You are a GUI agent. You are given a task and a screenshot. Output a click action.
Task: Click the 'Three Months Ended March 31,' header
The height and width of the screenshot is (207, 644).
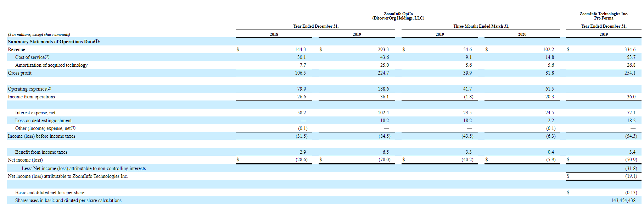click(x=481, y=26)
